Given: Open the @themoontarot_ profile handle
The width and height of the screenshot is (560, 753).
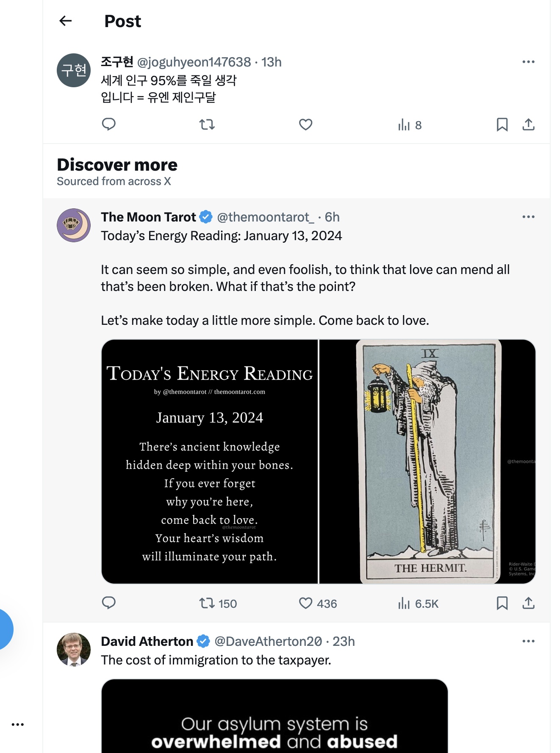Looking at the screenshot, I should tap(265, 217).
